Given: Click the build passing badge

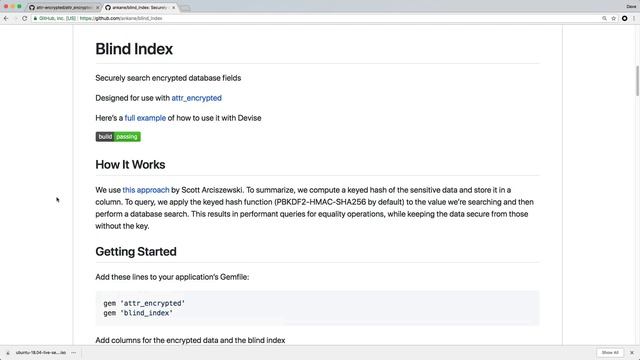Looking at the screenshot, I should (118, 137).
